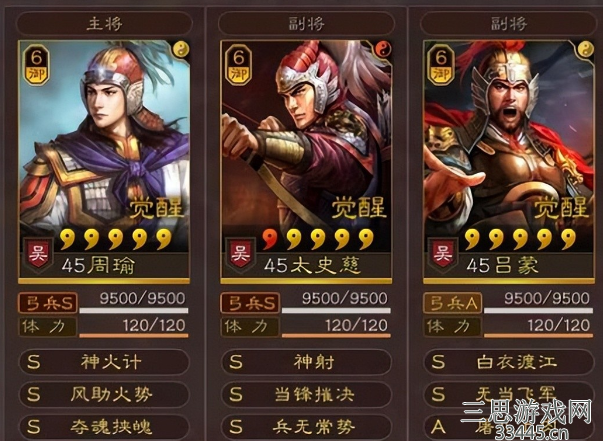Image resolution: width=603 pixels, height=441 pixels.
Task: Click the cost 6 御 badge on 周瑜
Action: tap(37, 65)
